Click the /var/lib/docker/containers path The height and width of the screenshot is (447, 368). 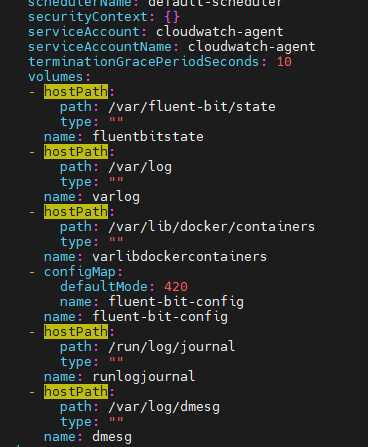(212, 227)
